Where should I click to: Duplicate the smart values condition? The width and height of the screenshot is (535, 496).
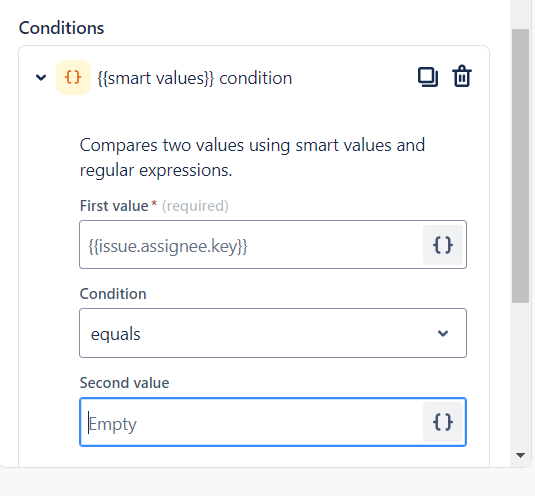tap(428, 77)
